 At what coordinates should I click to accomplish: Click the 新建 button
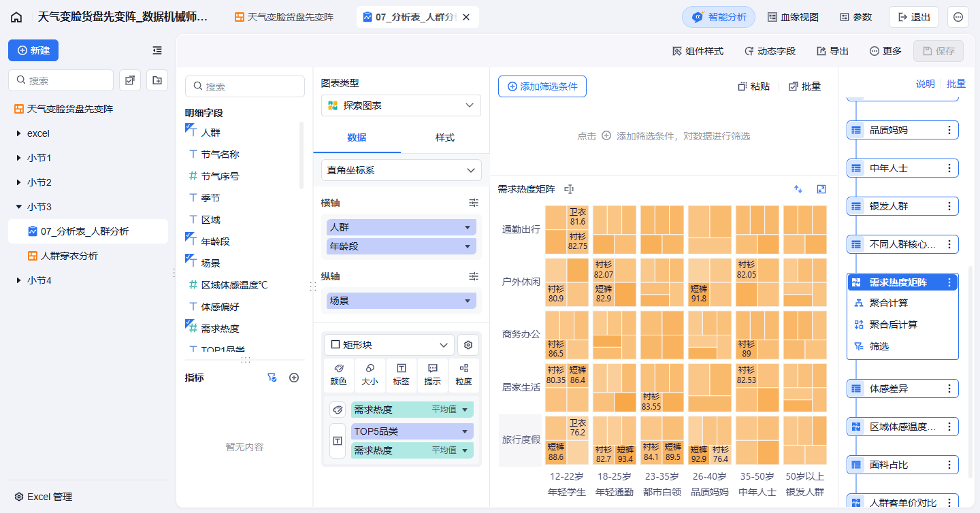(x=33, y=50)
